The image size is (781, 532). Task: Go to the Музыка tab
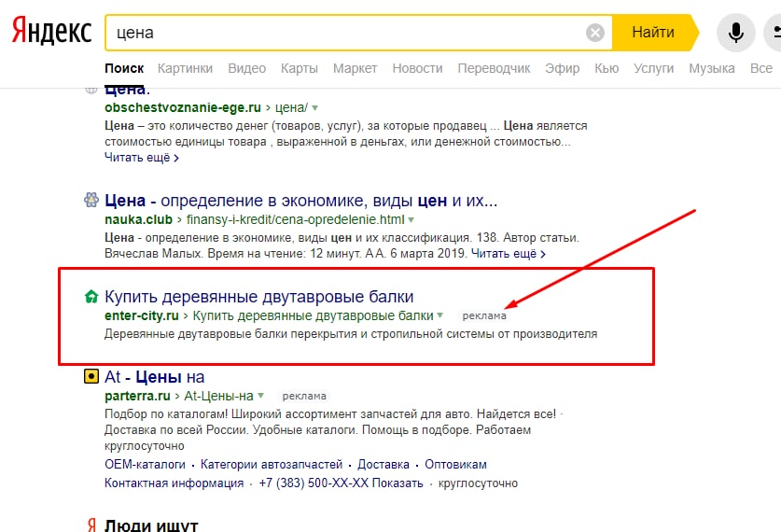tap(711, 68)
